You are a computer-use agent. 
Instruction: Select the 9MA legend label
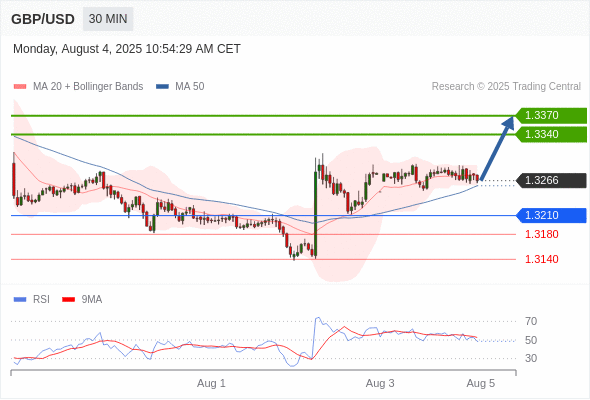click(x=92, y=300)
